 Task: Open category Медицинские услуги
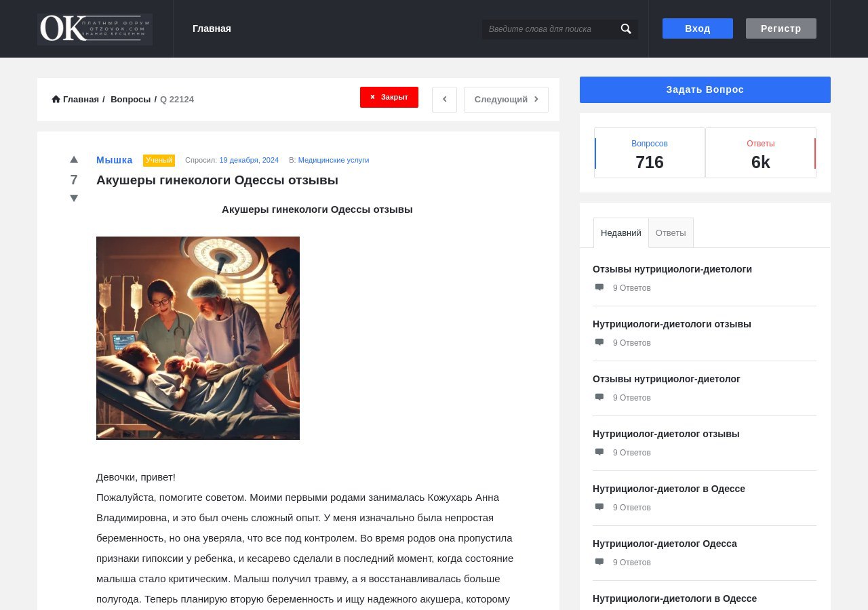click(334, 160)
